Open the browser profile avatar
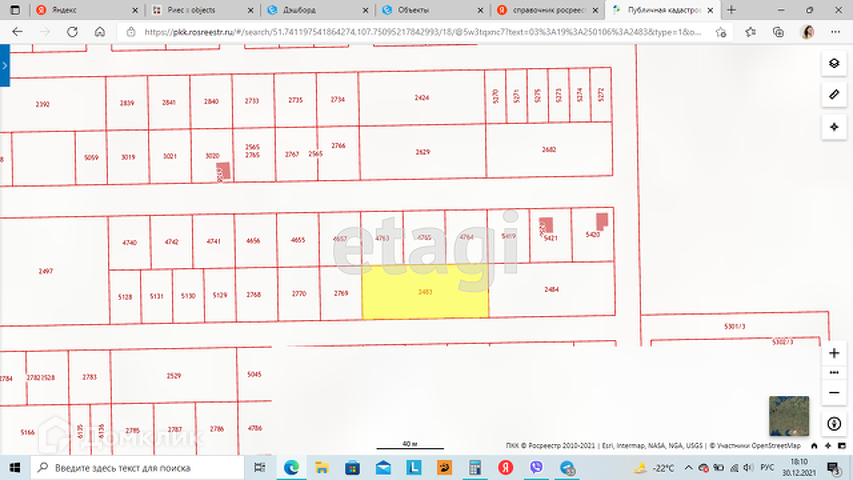This screenshot has width=853, height=480. click(807, 32)
